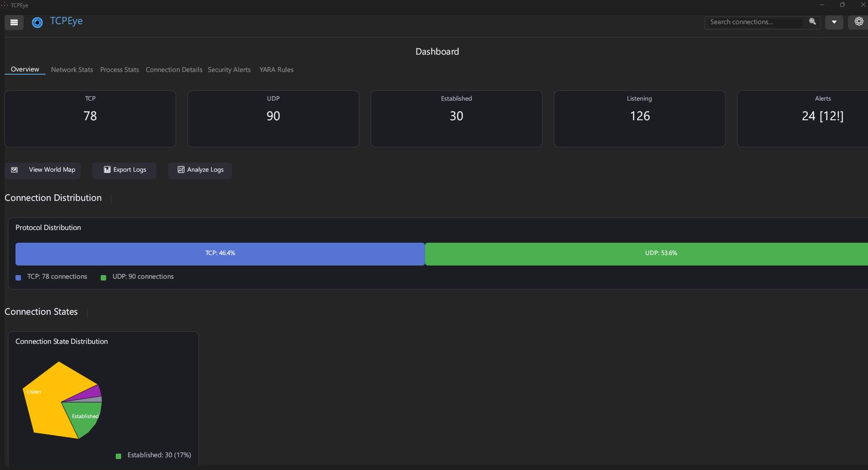868x470 pixels.
Task: Select the Listening 126 stat card
Action: 640,119
